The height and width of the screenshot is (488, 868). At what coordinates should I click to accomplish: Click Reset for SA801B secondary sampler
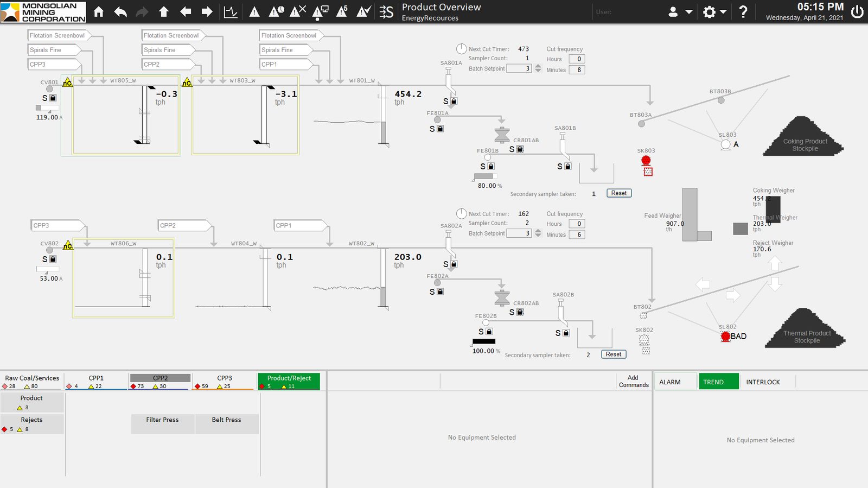point(618,193)
